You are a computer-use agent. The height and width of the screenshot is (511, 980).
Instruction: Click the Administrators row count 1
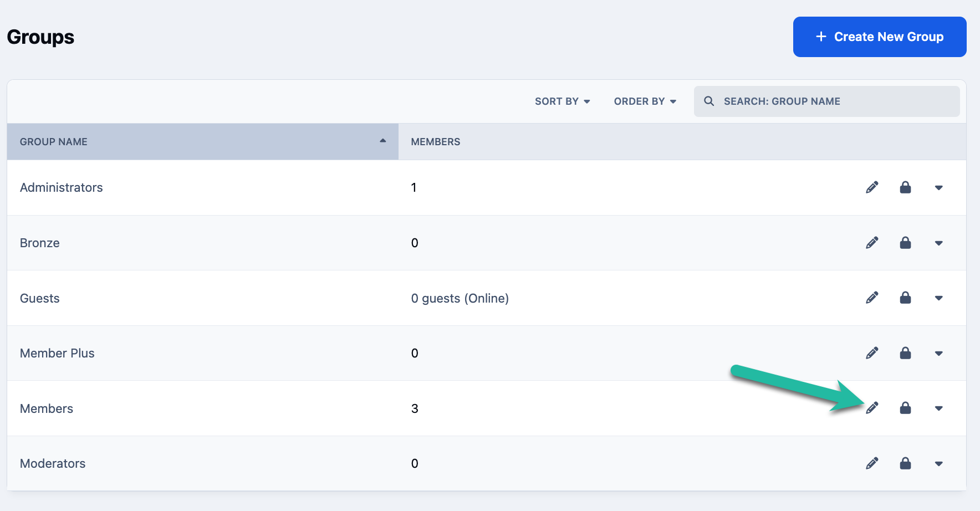[x=414, y=187]
